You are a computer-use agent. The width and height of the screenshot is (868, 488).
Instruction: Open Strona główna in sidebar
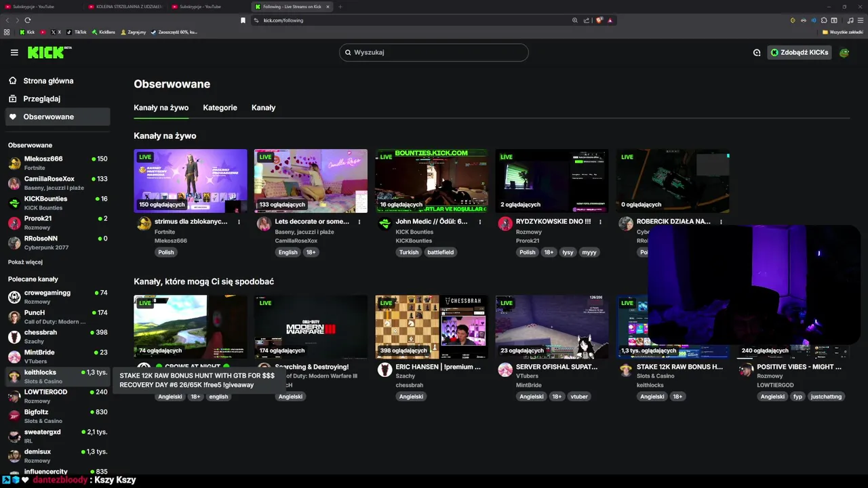57,81
